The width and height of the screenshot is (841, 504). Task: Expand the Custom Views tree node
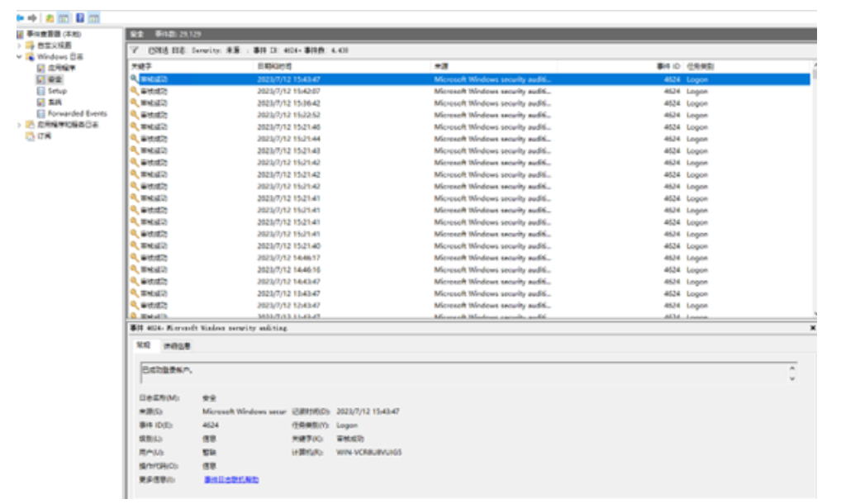coord(20,45)
